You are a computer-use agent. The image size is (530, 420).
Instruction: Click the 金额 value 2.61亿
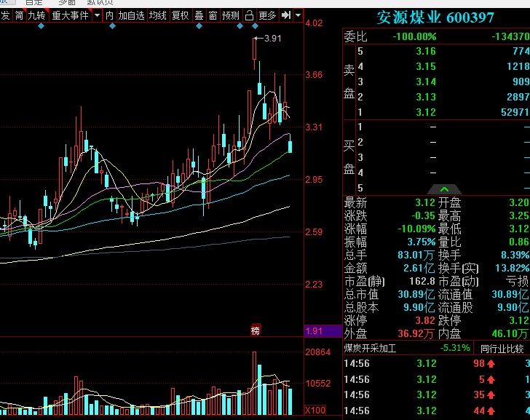pos(419,269)
